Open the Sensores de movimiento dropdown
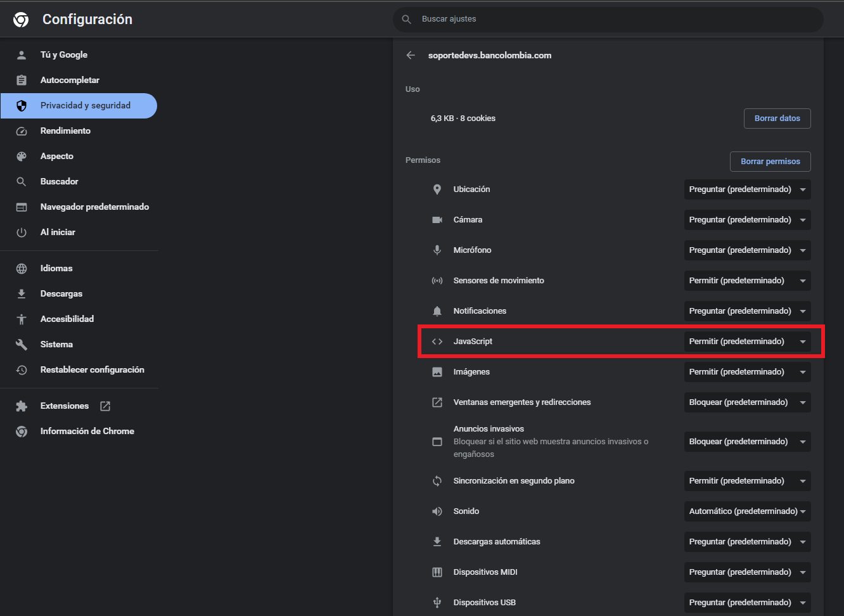The height and width of the screenshot is (616, 844). pos(747,281)
